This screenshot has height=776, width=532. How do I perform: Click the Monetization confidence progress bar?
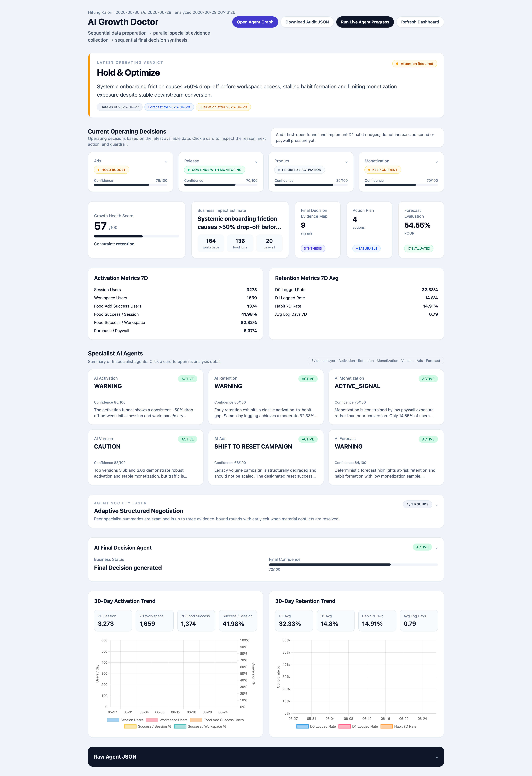pos(401,185)
